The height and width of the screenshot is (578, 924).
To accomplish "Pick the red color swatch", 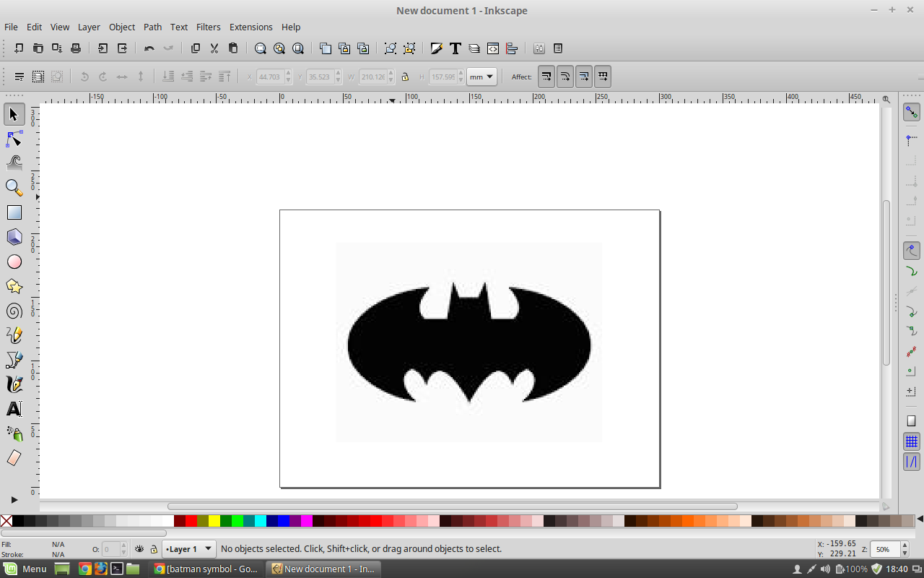I will [x=191, y=521].
